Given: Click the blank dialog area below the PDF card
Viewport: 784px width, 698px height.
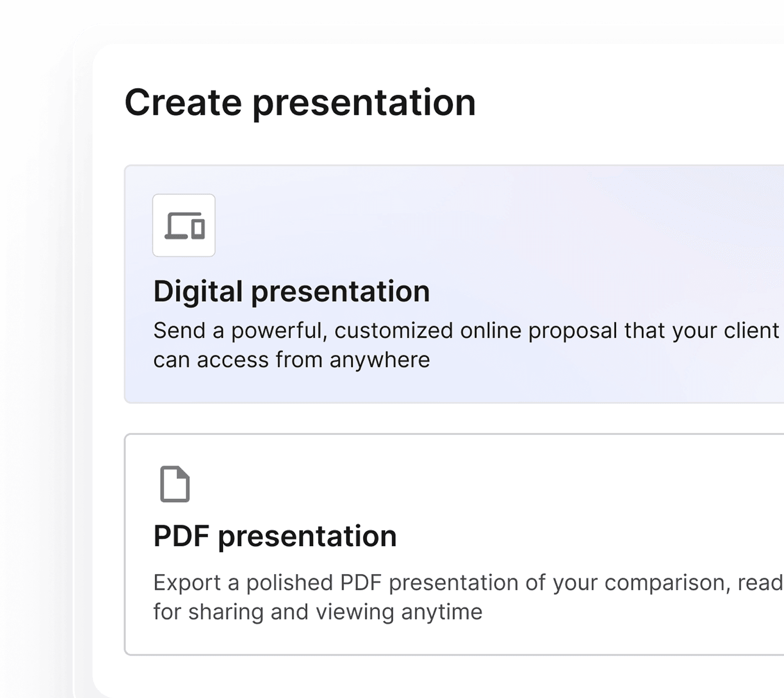Looking at the screenshot, I should pos(433,676).
